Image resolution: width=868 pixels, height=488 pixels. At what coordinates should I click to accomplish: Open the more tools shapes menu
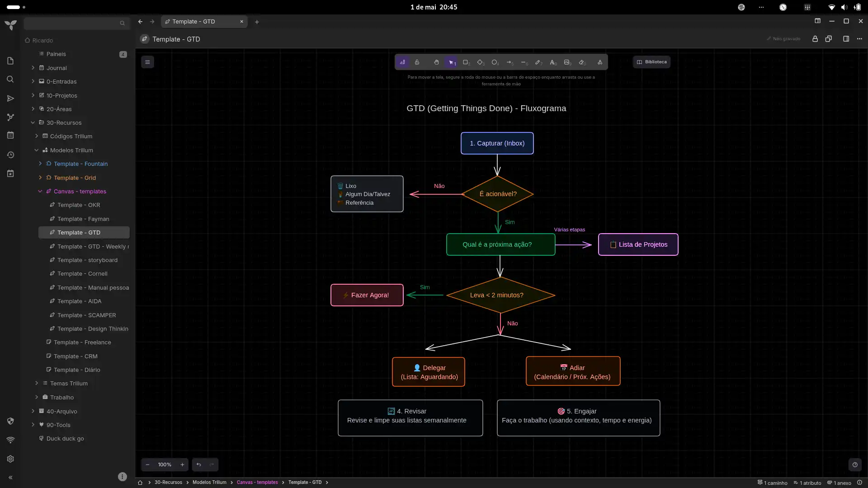click(600, 62)
